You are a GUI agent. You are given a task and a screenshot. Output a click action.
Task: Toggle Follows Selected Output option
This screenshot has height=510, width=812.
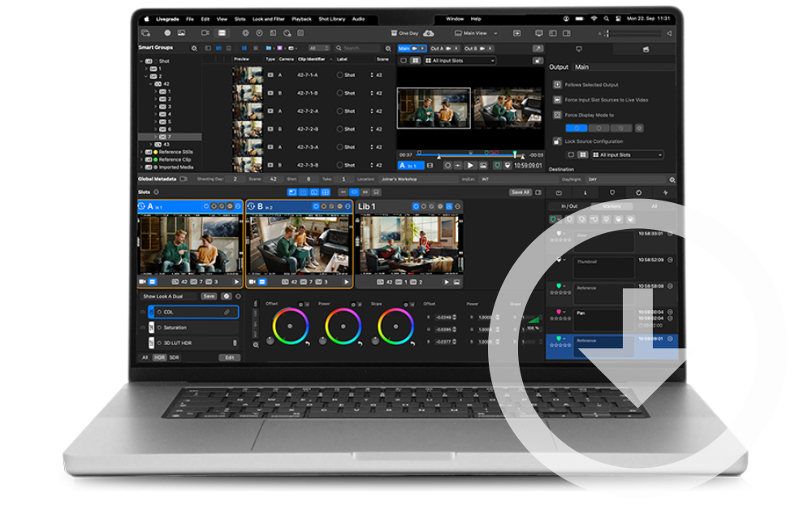[x=558, y=84]
